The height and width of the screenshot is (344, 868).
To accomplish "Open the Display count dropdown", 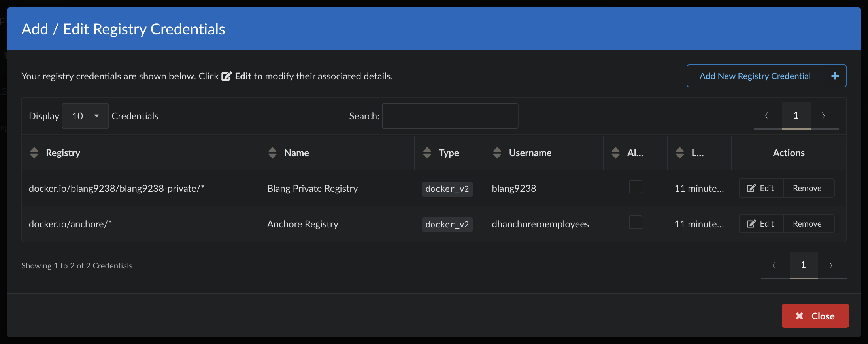I will pyautogui.click(x=85, y=116).
